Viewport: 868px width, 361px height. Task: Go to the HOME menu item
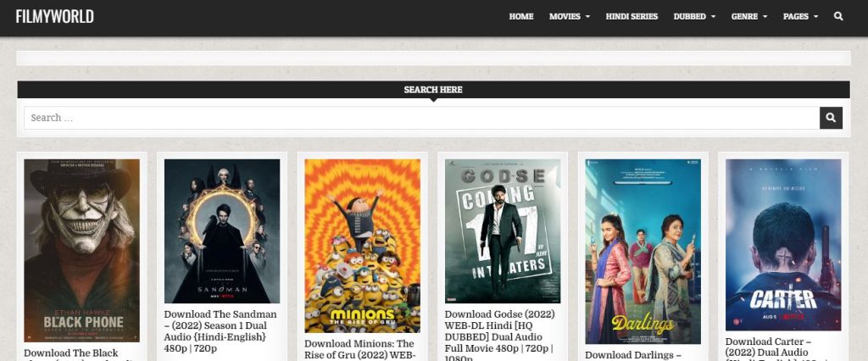coord(521,17)
